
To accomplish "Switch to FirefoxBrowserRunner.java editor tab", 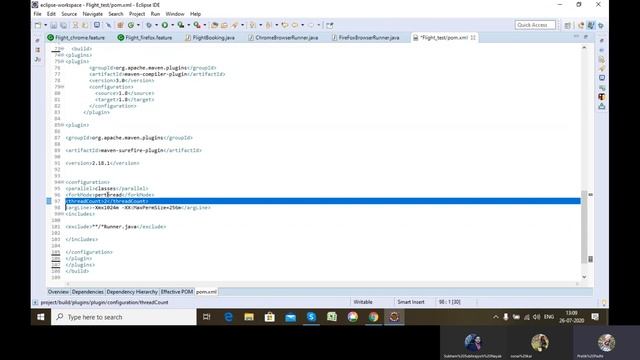I will (365, 38).
